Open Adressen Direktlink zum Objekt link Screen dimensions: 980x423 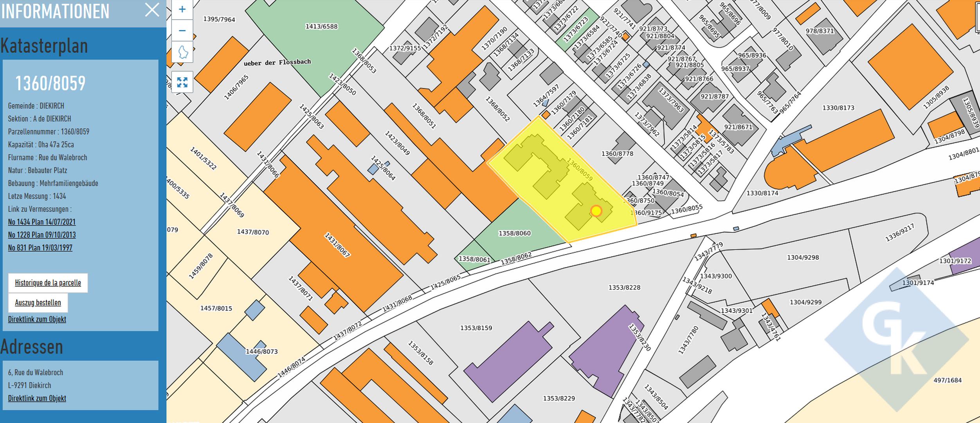click(x=37, y=398)
